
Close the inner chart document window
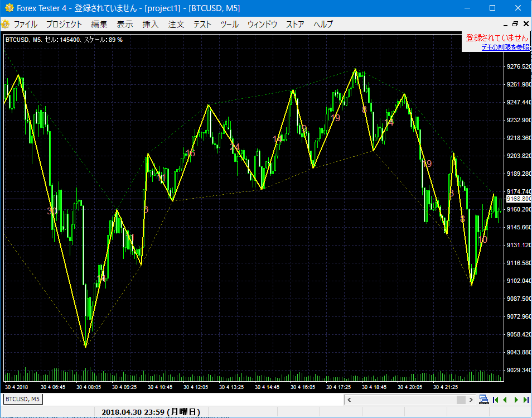[526, 24]
